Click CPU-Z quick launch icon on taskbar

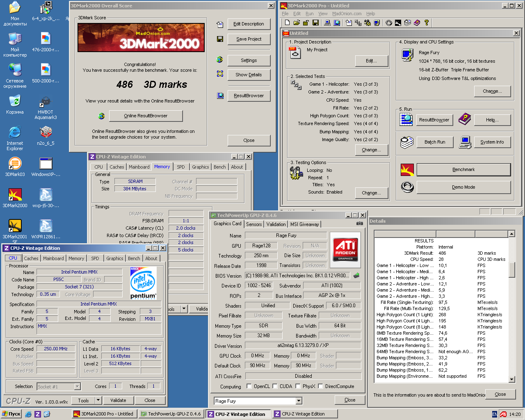pyautogui.click(x=37, y=414)
